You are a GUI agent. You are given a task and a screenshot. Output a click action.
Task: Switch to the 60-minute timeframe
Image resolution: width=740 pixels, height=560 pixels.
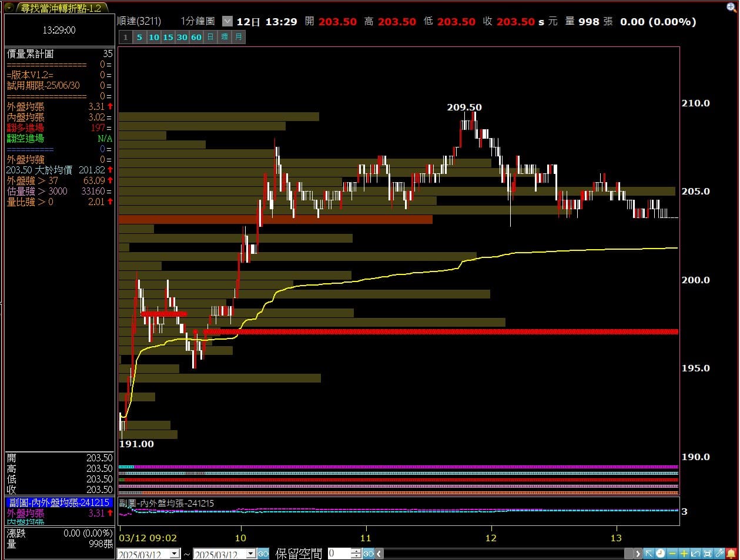[196, 37]
